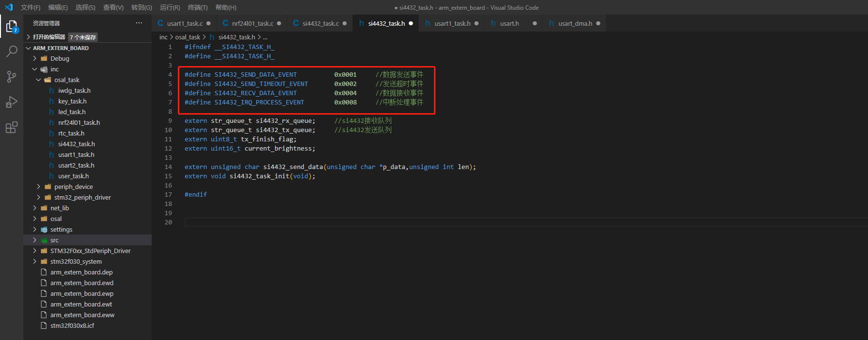The image size is (868, 340).
Task: Open the Search view icon
Action: coord(12,51)
